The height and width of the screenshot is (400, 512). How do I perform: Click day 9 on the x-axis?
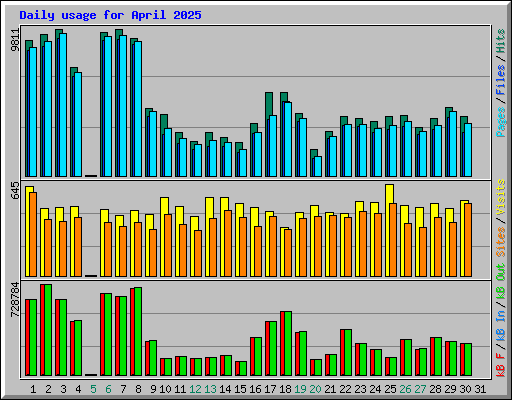pyautogui.click(x=153, y=389)
